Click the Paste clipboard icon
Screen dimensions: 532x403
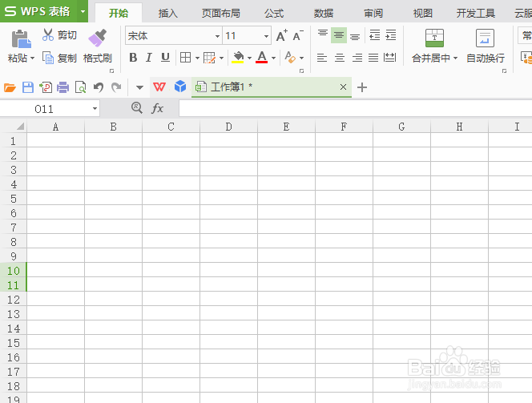coord(21,39)
